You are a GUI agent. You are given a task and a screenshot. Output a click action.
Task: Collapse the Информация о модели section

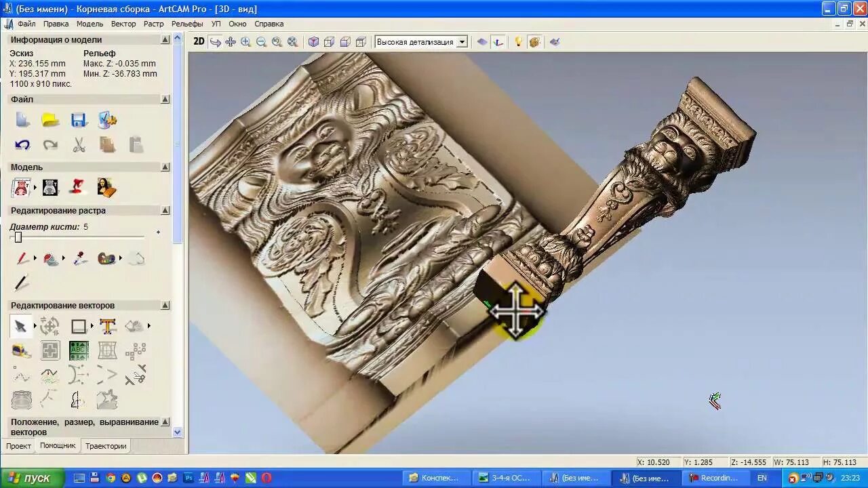165,40
